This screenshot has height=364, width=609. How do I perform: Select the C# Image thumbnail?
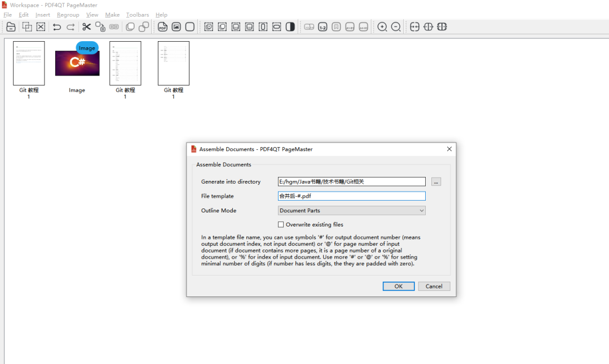click(x=77, y=63)
